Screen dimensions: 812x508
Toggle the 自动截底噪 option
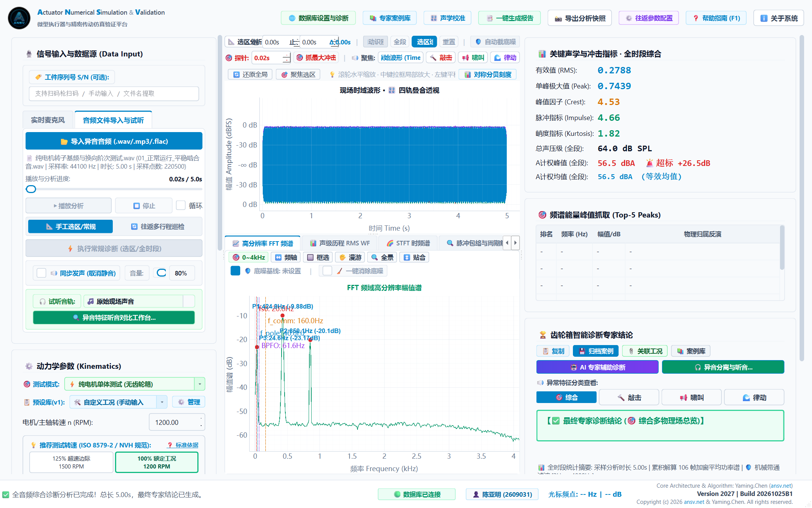point(495,42)
